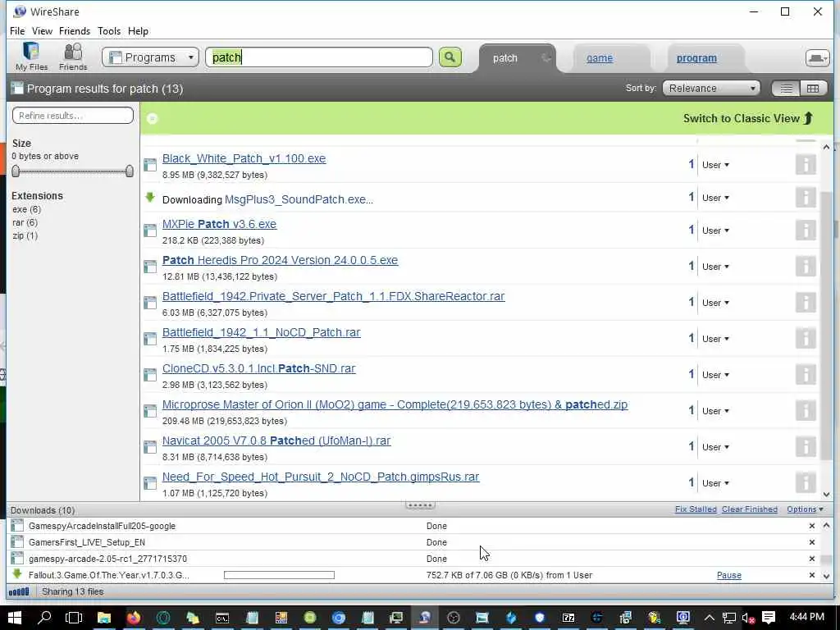Switch to table grid view layout

813,89
